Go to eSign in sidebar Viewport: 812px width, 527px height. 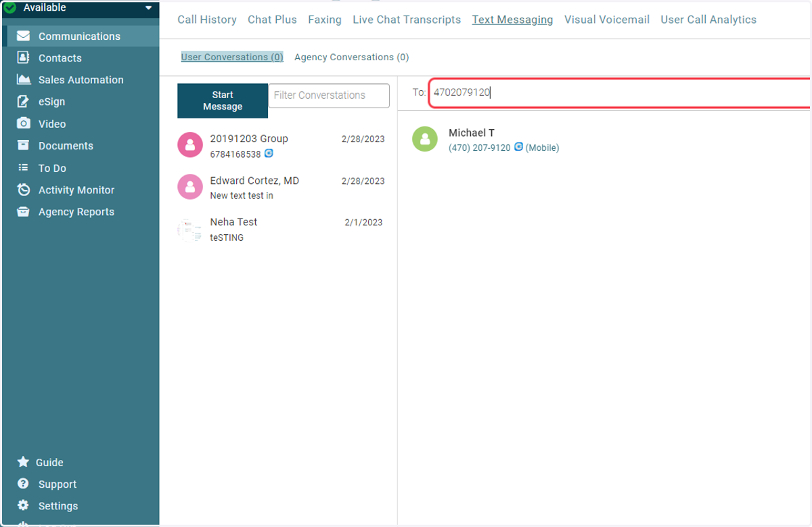click(x=51, y=102)
